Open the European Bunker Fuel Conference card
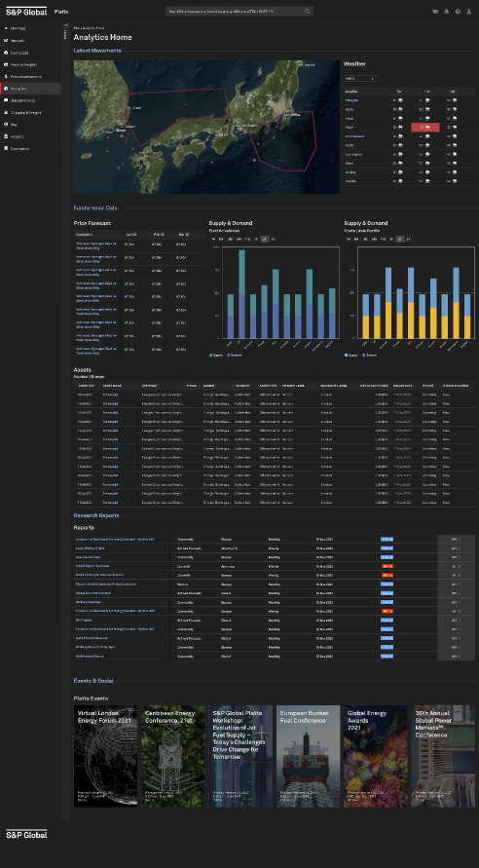 [308, 756]
